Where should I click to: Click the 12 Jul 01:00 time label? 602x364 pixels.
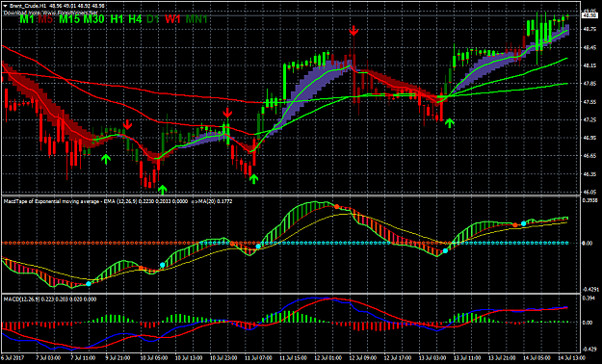[x=327, y=358]
